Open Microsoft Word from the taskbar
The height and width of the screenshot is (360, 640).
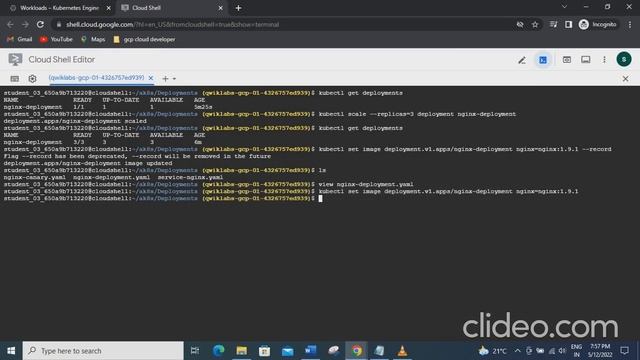311,351
